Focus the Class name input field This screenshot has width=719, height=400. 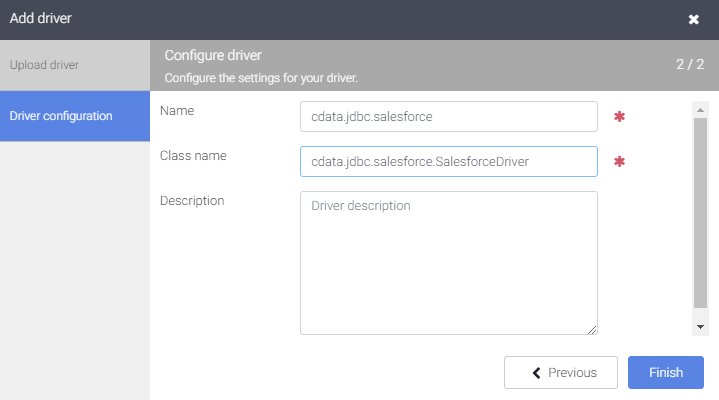pyautogui.click(x=448, y=162)
